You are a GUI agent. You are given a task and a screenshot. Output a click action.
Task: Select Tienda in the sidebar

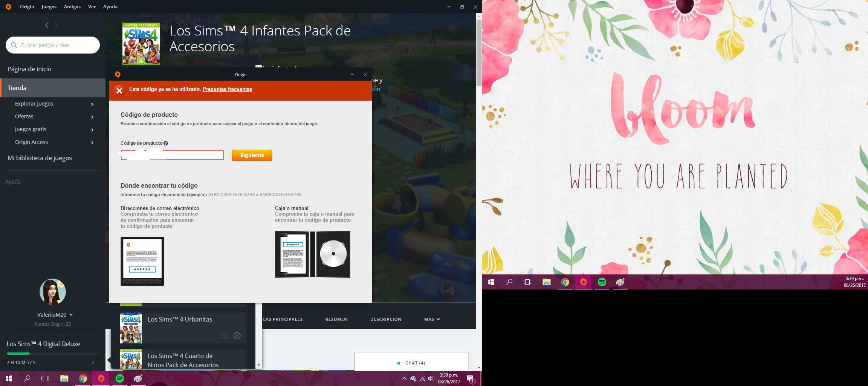tap(53, 88)
